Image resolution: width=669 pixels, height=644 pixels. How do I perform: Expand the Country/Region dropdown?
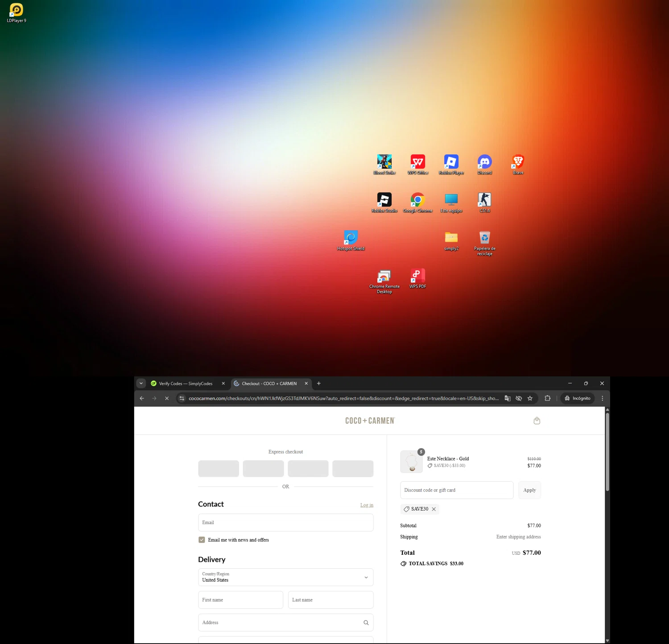[285, 577]
